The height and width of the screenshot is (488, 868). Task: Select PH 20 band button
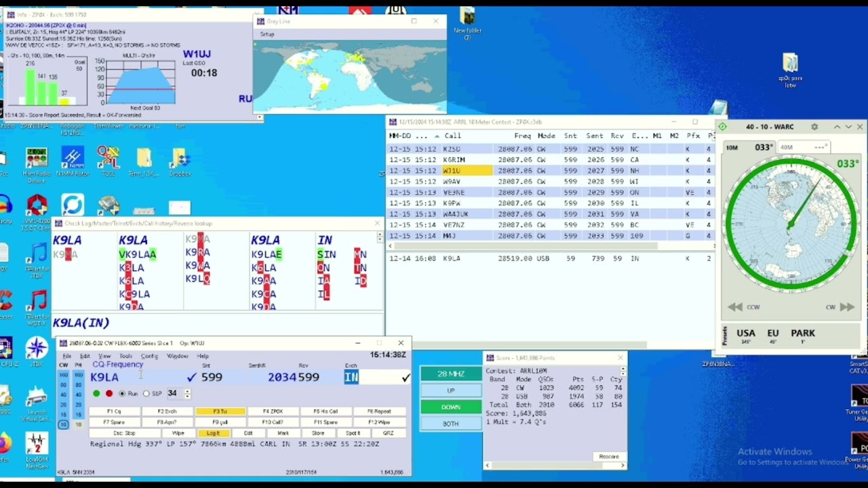79,405
